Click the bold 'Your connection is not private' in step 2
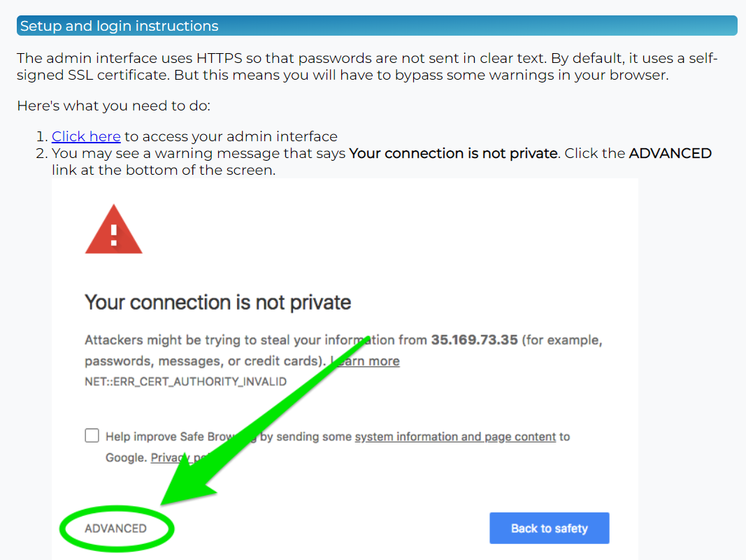 [x=454, y=153]
